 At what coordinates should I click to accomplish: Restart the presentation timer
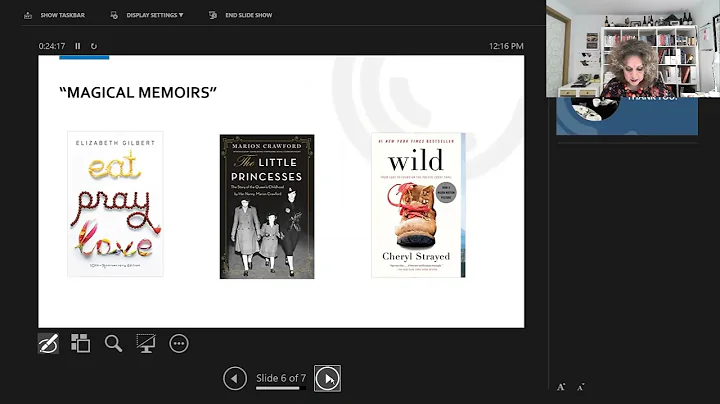coord(94,46)
